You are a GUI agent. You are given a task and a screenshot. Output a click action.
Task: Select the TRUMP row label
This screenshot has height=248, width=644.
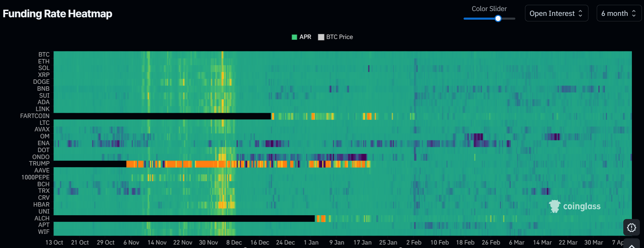(39, 163)
